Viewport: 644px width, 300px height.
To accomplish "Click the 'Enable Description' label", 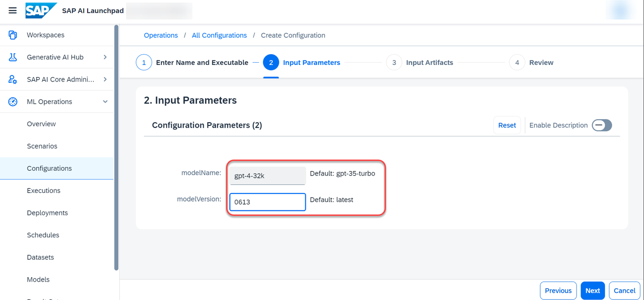I will [x=559, y=125].
